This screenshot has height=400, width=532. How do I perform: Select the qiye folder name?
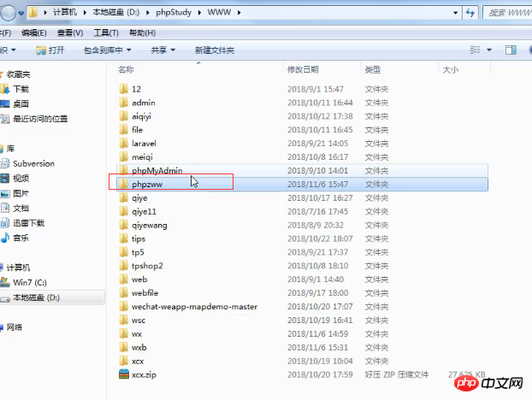point(139,198)
